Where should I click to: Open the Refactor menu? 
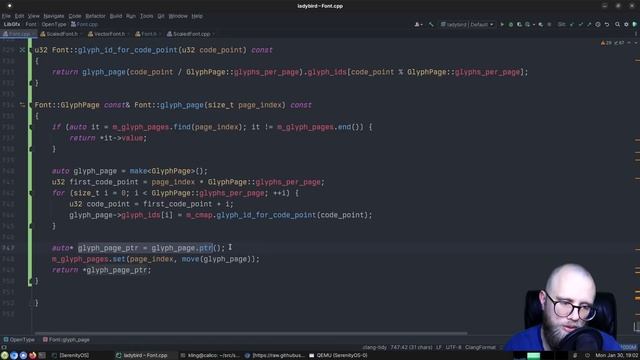click(x=96, y=16)
